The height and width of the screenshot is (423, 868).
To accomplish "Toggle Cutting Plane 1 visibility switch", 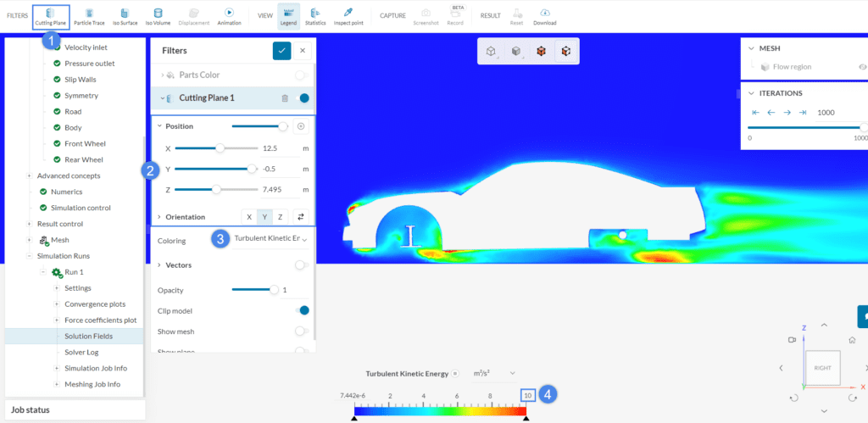I will (303, 98).
